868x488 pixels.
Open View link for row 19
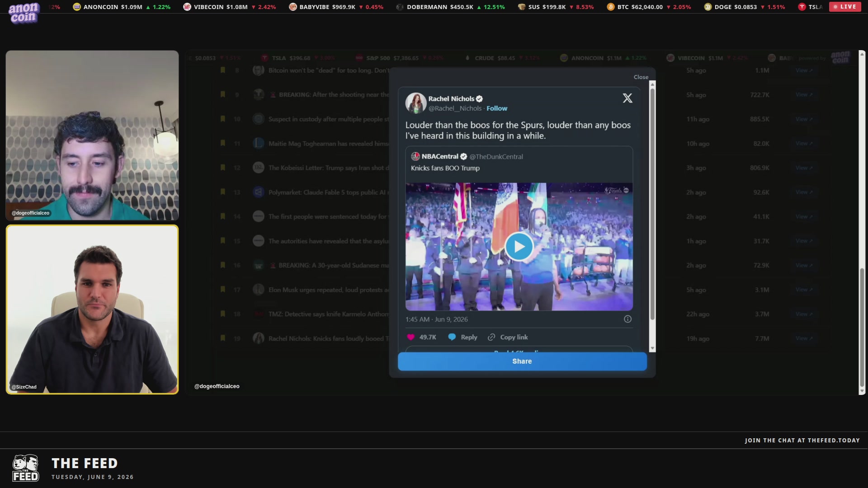pyautogui.click(x=804, y=338)
